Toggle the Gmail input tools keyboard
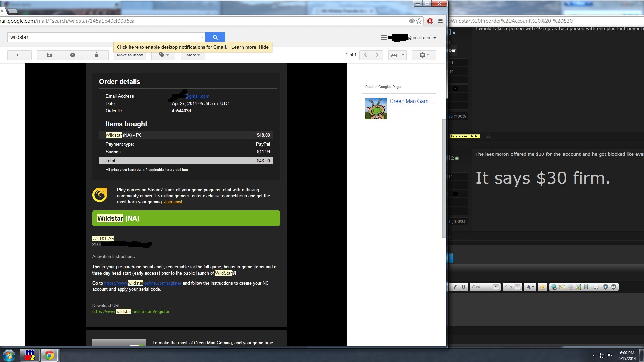The height and width of the screenshot is (362, 644). [394, 55]
